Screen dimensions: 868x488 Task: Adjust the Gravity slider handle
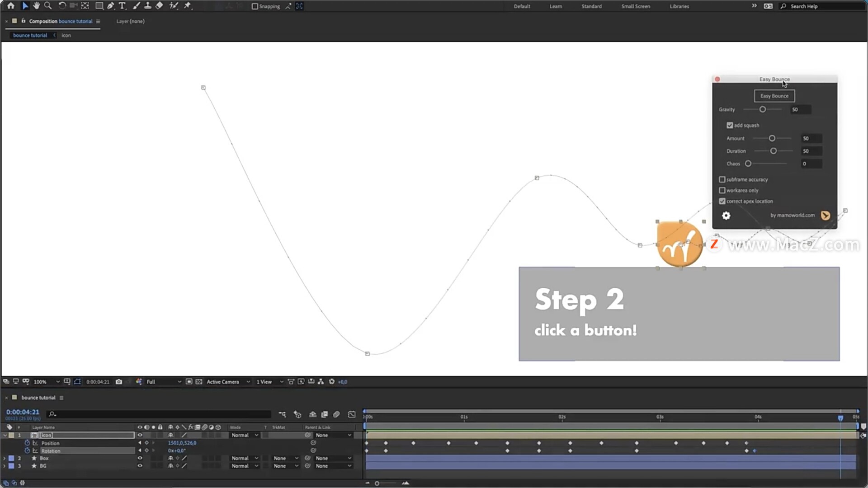point(763,109)
